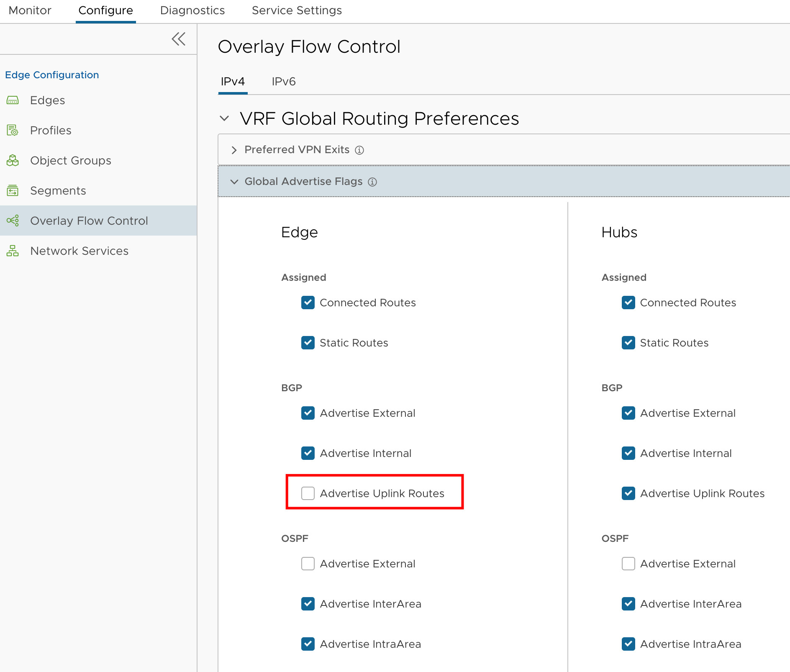Enable Advertise Uplink Routes under Edge BGP
The height and width of the screenshot is (672, 790).
click(308, 493)
